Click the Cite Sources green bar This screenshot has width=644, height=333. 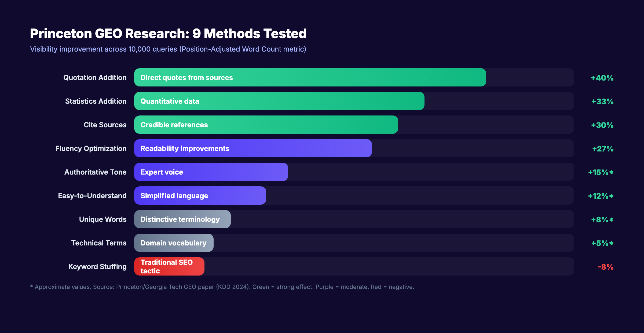tap(266, 125)
